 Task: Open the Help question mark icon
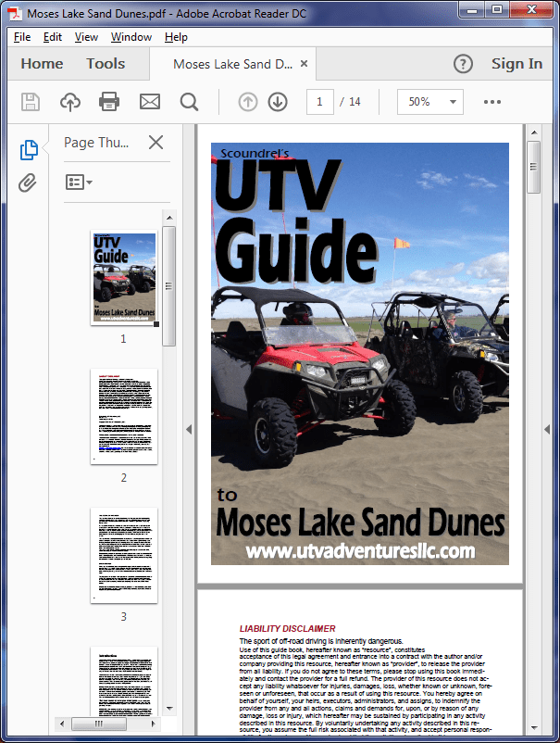tap(463, 64)
